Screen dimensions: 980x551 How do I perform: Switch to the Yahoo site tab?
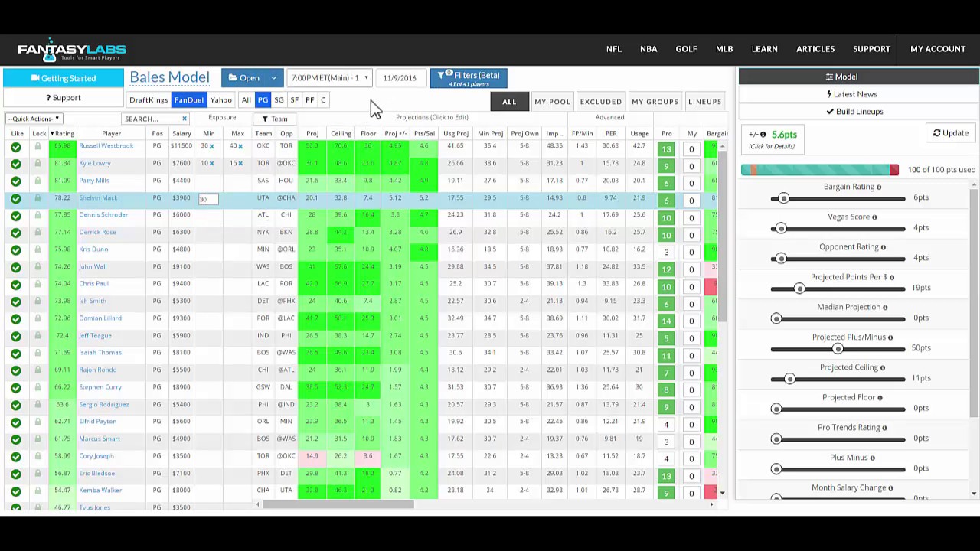[x=221, y=100]
